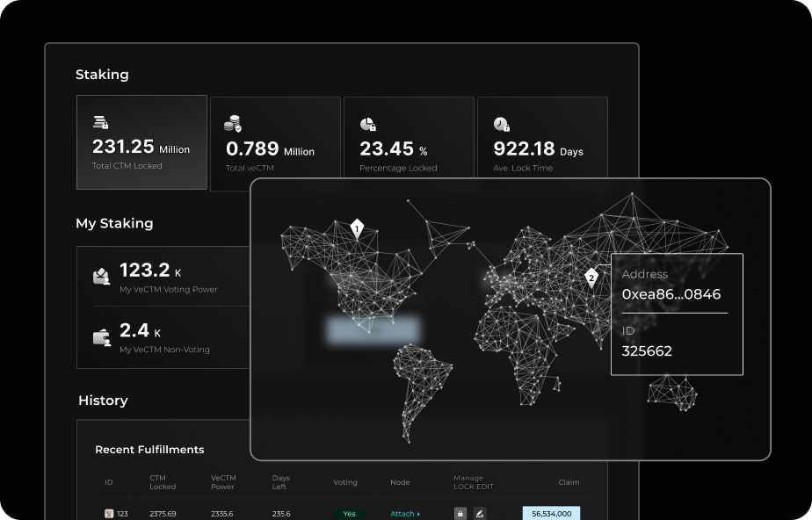Screen dimensions: 812x520
Task: Click the Percentage Locked pie chart icon
Action: click(x=368, y=125)
